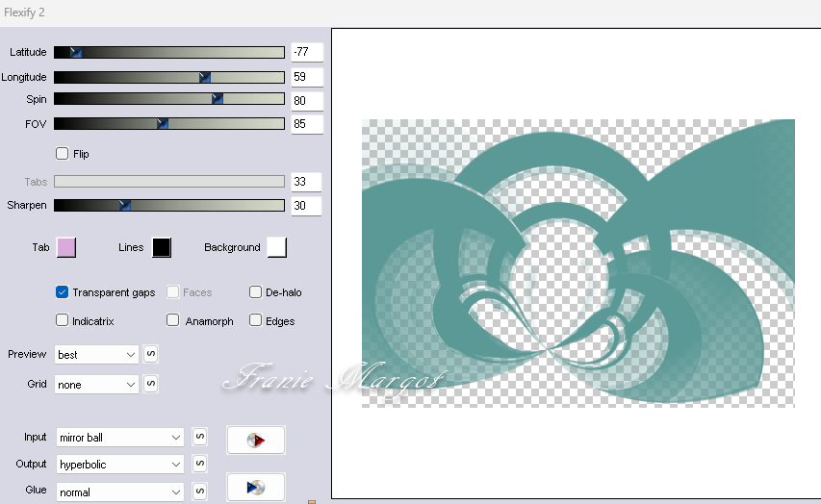Click the teal preview image
Viewport: 821px width, 504px height.
(x=578, y=264)
